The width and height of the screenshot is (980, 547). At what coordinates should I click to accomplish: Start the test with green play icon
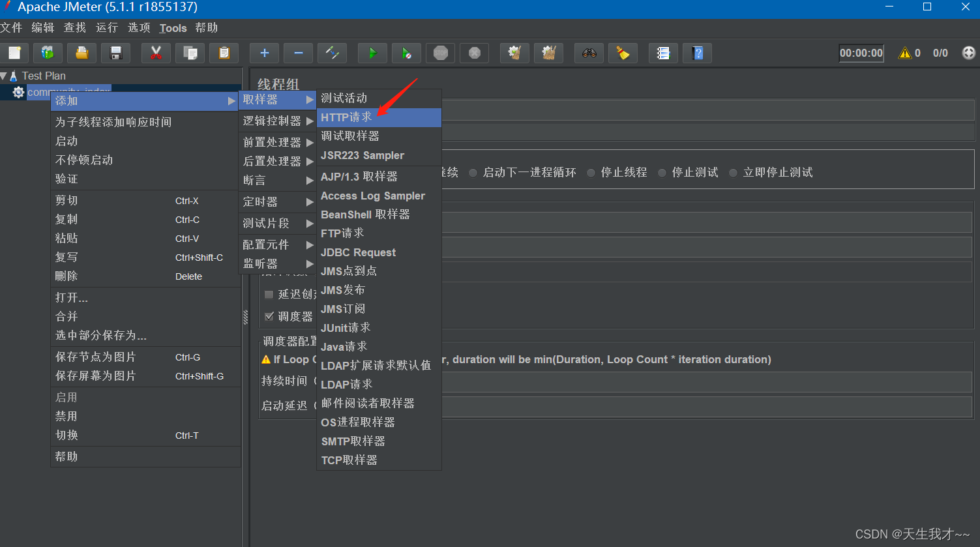tap(372, 53)
